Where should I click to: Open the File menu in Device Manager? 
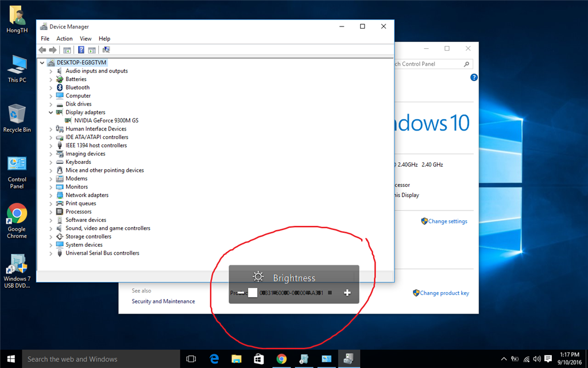click(45, 39)
